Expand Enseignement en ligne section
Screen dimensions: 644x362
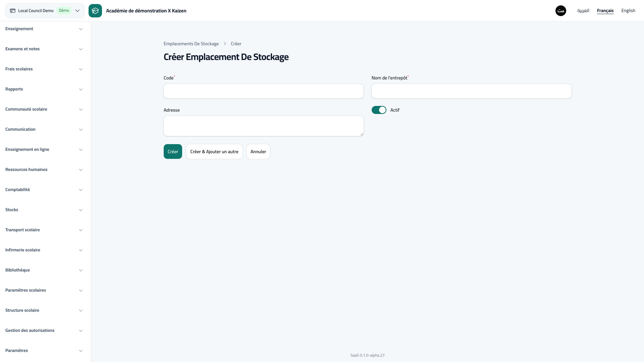point(44,149)
